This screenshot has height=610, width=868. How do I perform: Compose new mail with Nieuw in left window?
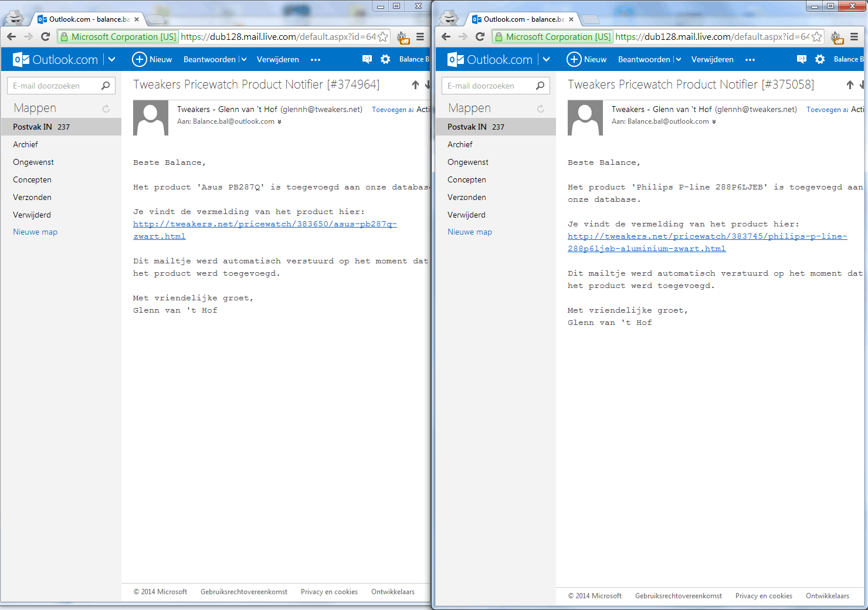[152, 59]
